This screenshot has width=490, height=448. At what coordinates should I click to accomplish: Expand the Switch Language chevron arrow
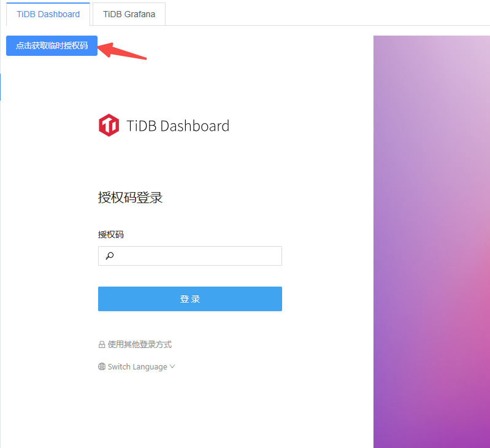[172, 366]
